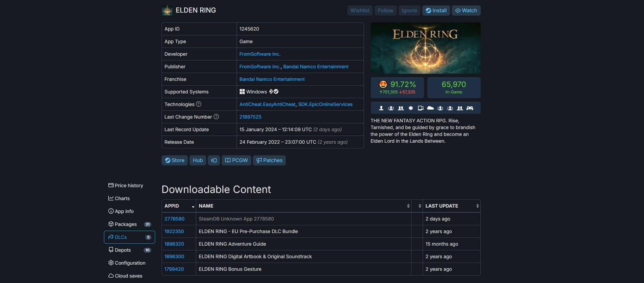
Task: Click the Steam Deck icon after Windows
Action: tap(271, 92)
